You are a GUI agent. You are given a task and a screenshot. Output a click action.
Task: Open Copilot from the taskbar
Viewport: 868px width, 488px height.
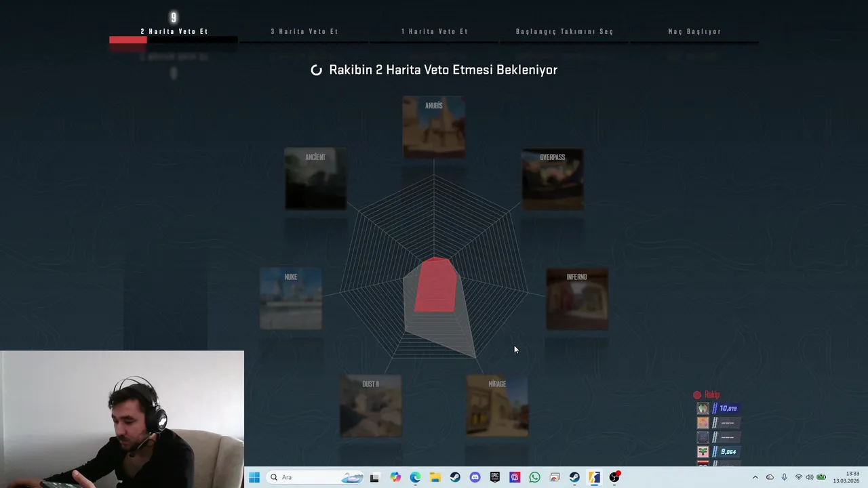click(395, 477)
